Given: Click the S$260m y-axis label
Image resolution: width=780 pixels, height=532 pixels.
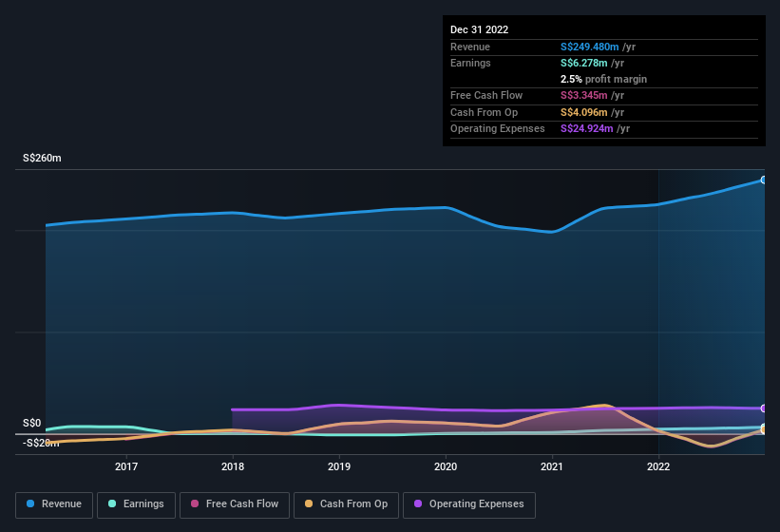Looking at the screenshot, I should point(42,158).
